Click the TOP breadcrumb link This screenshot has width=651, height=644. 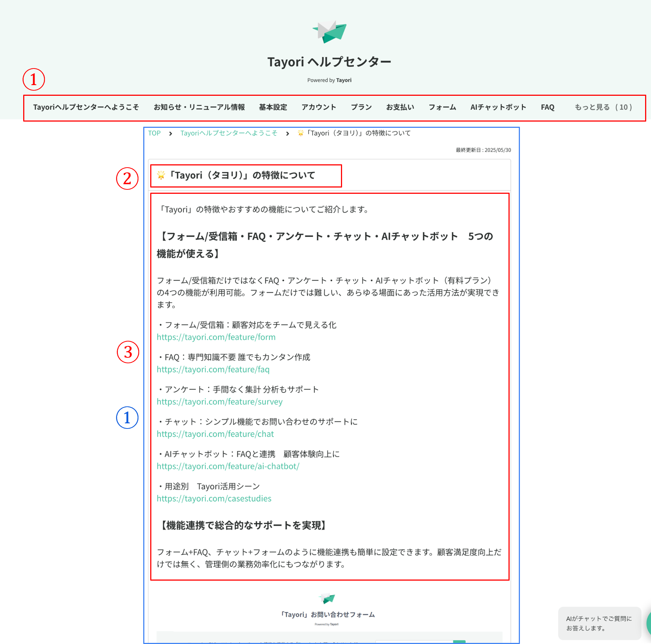tap(154, 133)
